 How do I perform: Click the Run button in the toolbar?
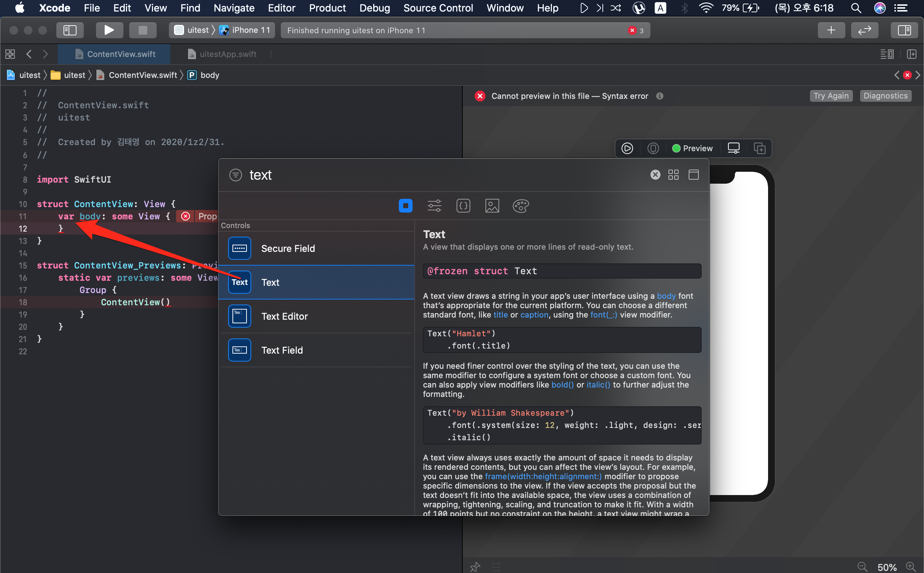tap(109, 30)
